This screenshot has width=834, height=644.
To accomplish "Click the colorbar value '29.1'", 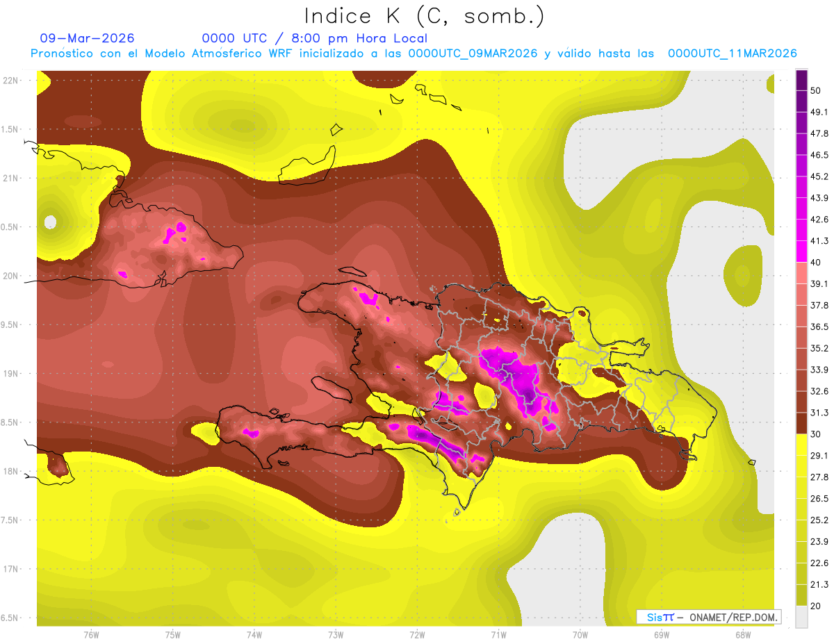I will (819, 456).
